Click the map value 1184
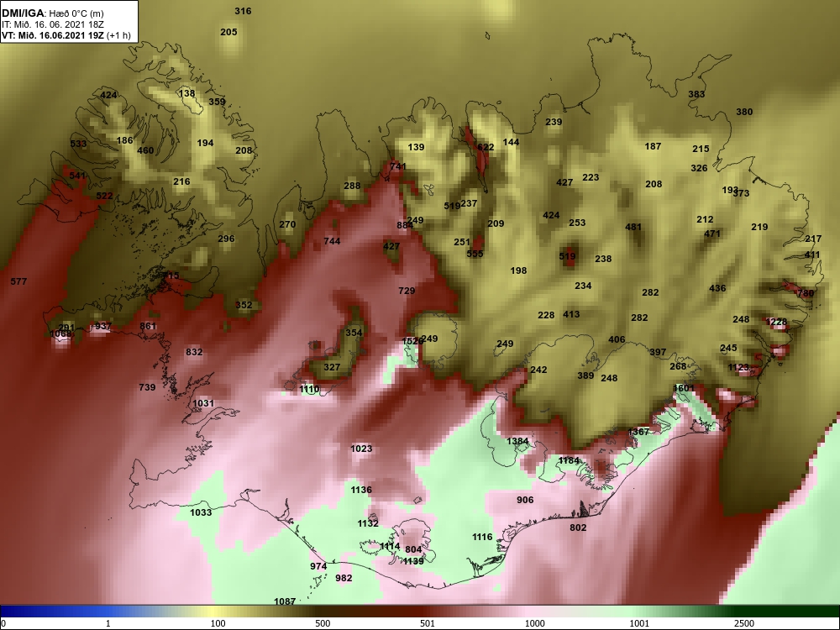Viewport: 840px width, 630px height. tap(570, 460)
